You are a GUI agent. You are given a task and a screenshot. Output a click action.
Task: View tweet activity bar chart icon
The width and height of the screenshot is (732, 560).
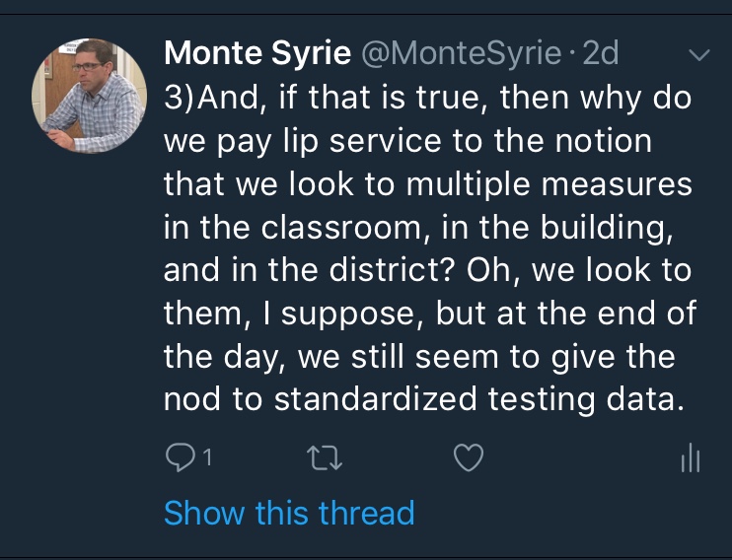pyautogui.click(x=691, y=457)
